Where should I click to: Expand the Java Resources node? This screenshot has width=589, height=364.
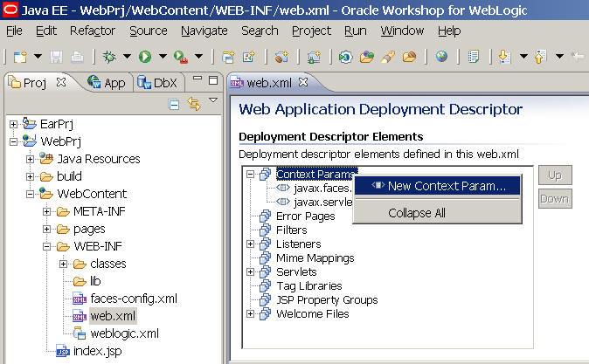(30, 159)
